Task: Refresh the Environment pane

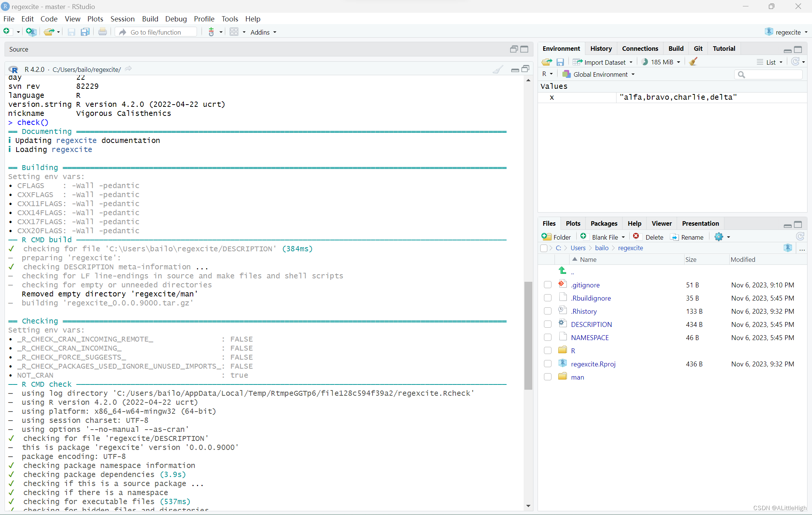Action: [795, 62]
